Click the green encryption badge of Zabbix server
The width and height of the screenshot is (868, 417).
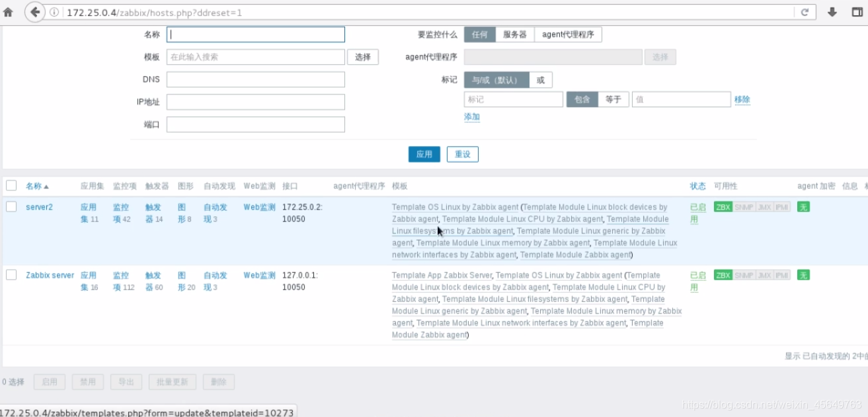[x=803, y=275]
